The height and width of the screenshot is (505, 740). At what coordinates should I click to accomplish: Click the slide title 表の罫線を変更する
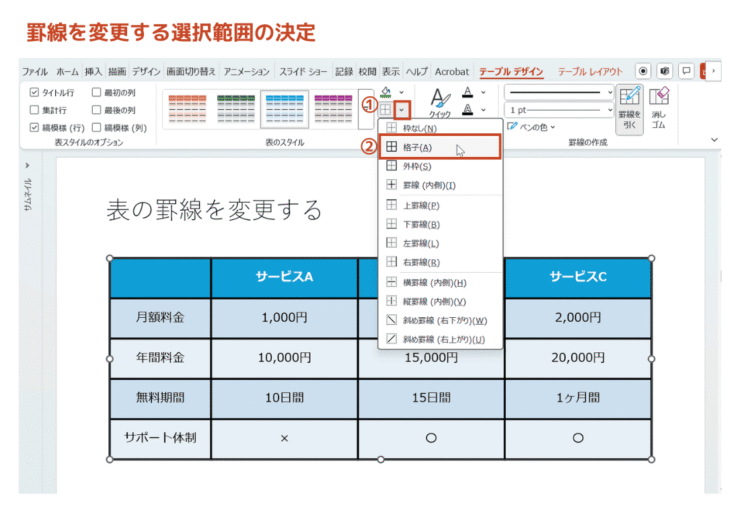[x=214, y=210]
